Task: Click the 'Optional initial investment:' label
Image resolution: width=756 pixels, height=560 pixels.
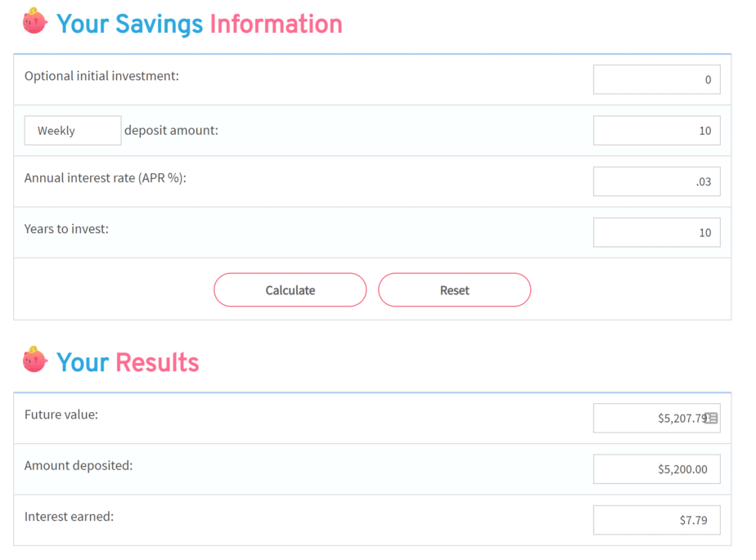Action: (x=101, y=76)
